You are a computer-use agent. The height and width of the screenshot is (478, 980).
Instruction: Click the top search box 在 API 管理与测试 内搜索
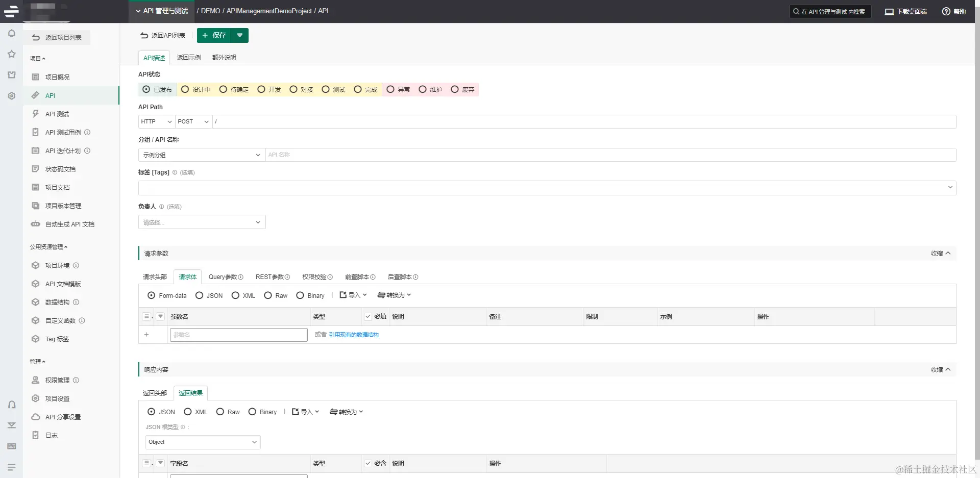pyautogui.click(x=830, y=11)
